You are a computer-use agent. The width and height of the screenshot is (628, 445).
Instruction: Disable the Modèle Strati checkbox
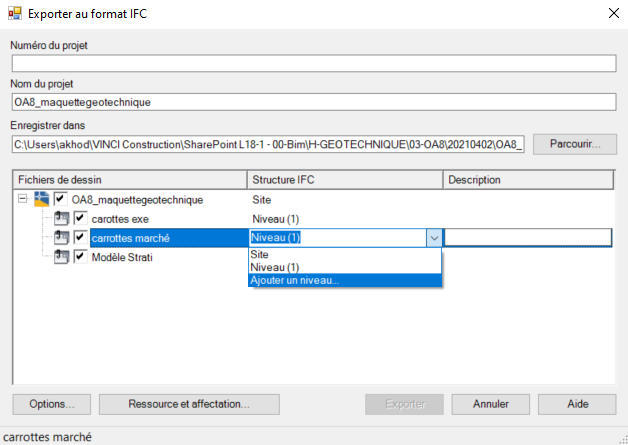(81, 256)
